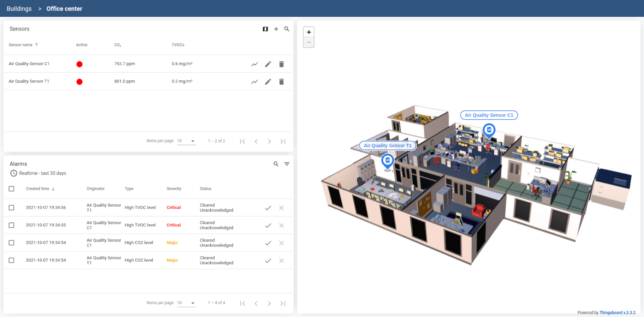Open Sensors items per page dropdown
This screenshot has width=644, height=317.
pyautogui.click(x=186, y=141)
